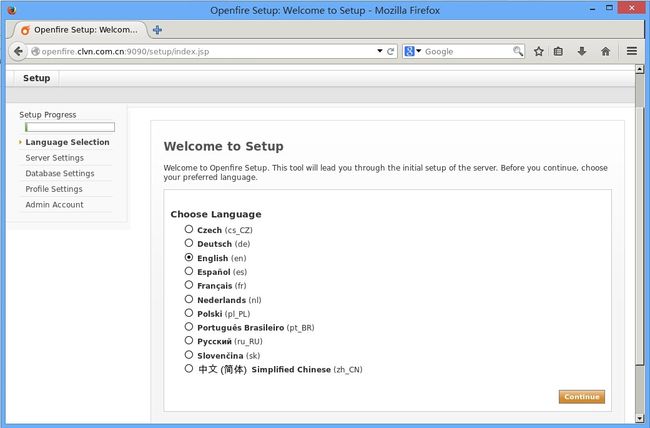
Task: Maximize the Firefox window
Action: [x=609, y=7]
